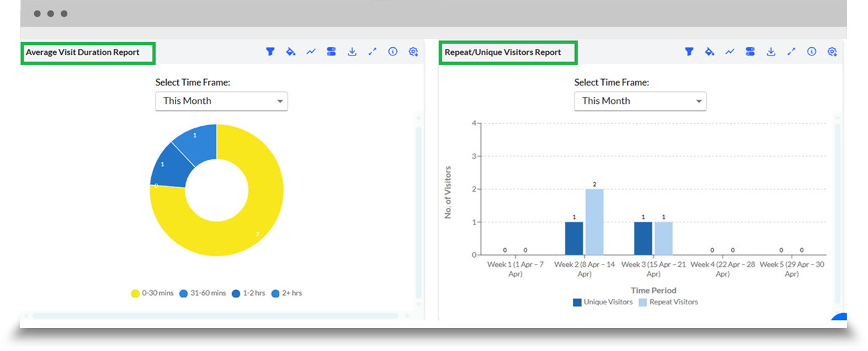Click the Average Visit Duration Report title

pyautogui.click(x=83, y=53)
